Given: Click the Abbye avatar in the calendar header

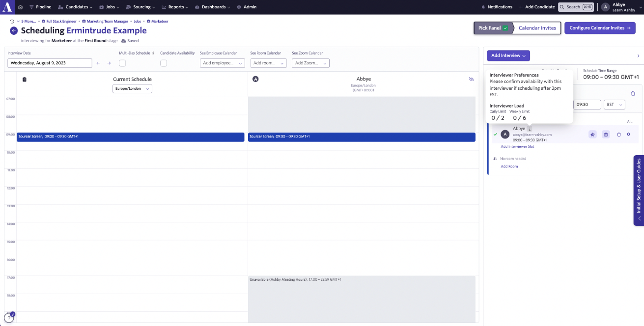Looking at the screenshot, I should click(255, 79).
